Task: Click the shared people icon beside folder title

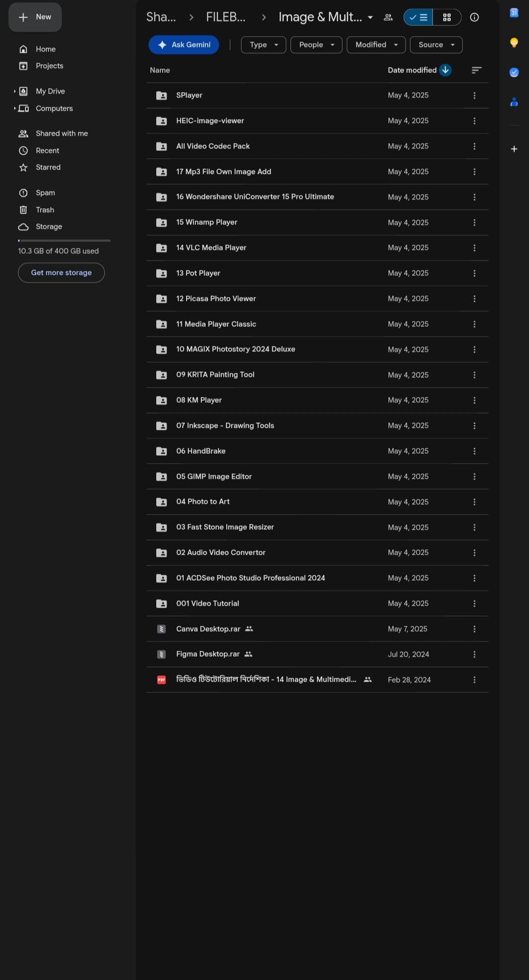Action: click(388, 17)
